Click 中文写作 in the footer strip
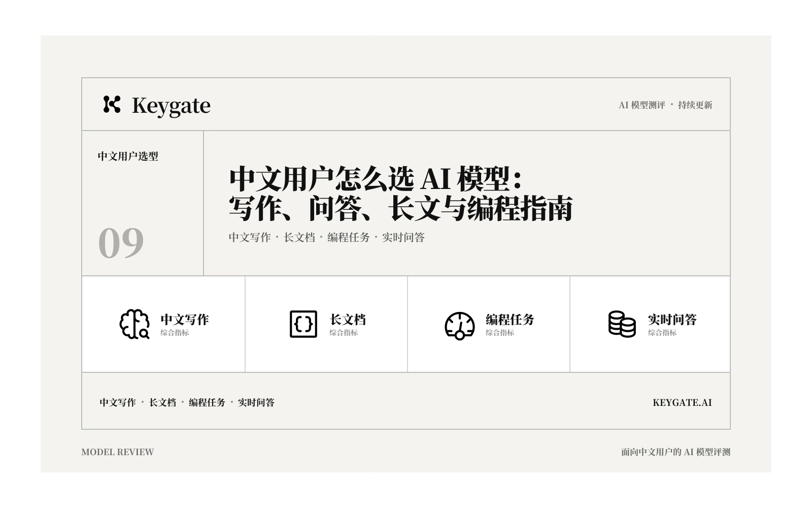The image size is (812, 508). [x=118, y=402]
